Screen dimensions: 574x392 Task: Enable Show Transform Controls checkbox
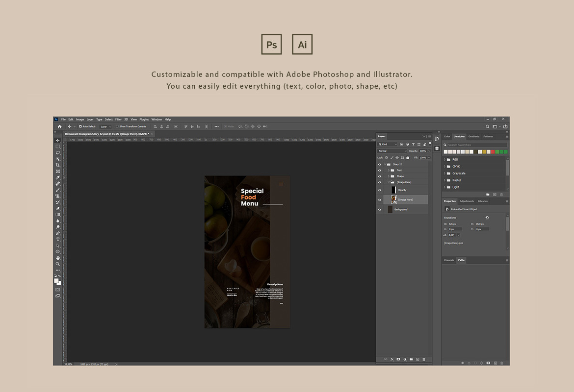[x=117, y=126]
